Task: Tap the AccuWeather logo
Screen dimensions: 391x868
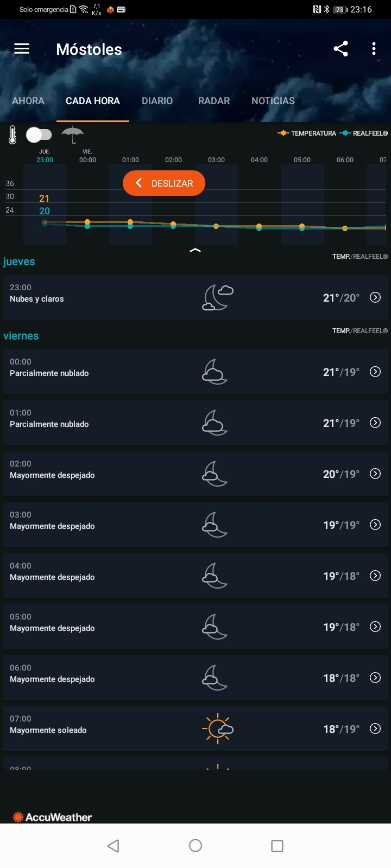Action: (53, 817)
